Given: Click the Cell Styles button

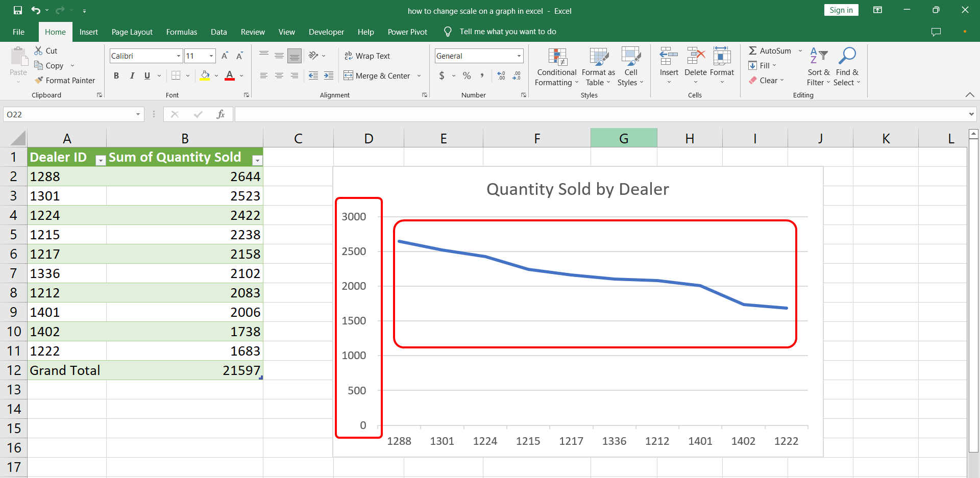Looking at the screenshot, I should [631, 67].
